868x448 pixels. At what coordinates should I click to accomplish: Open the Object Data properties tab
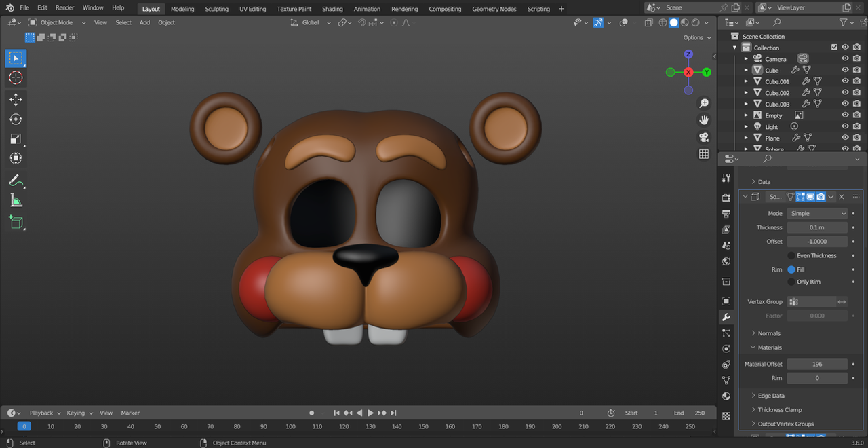726,380
